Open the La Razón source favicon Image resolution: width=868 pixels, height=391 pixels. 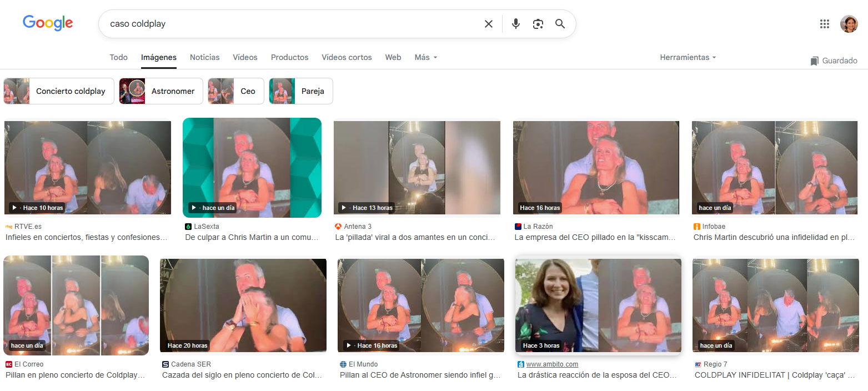pos(518,227)
